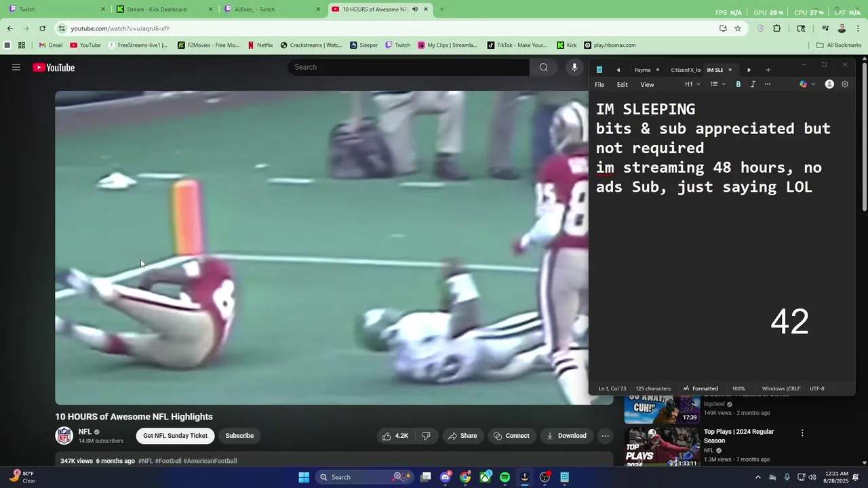Toggle Formatted mode in Notepad status bar

point(701,388)
